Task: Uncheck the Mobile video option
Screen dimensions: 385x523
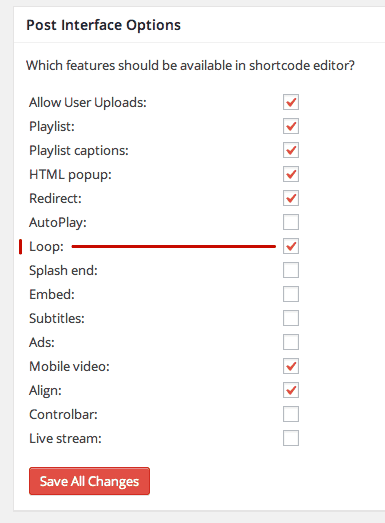Action: 291,366
